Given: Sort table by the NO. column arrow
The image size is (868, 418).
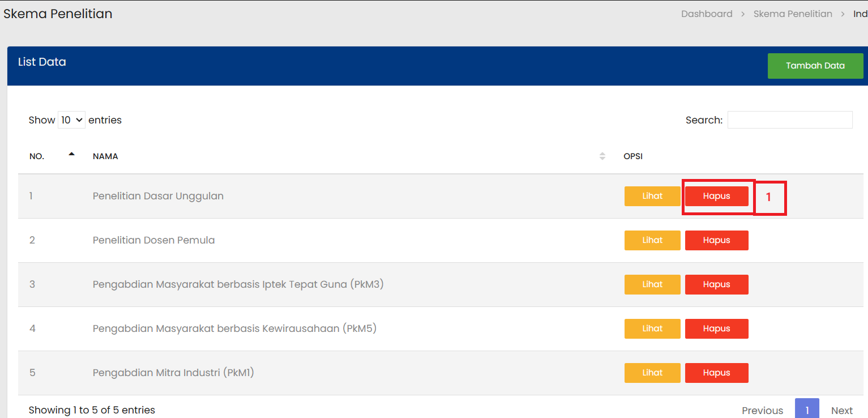Looking at the screenshot, I should 71,154.
